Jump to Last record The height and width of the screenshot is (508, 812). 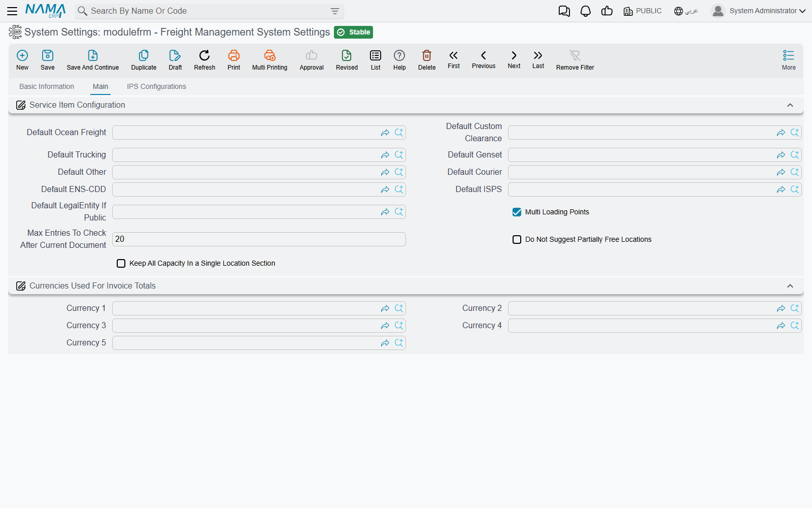[538, 59]
